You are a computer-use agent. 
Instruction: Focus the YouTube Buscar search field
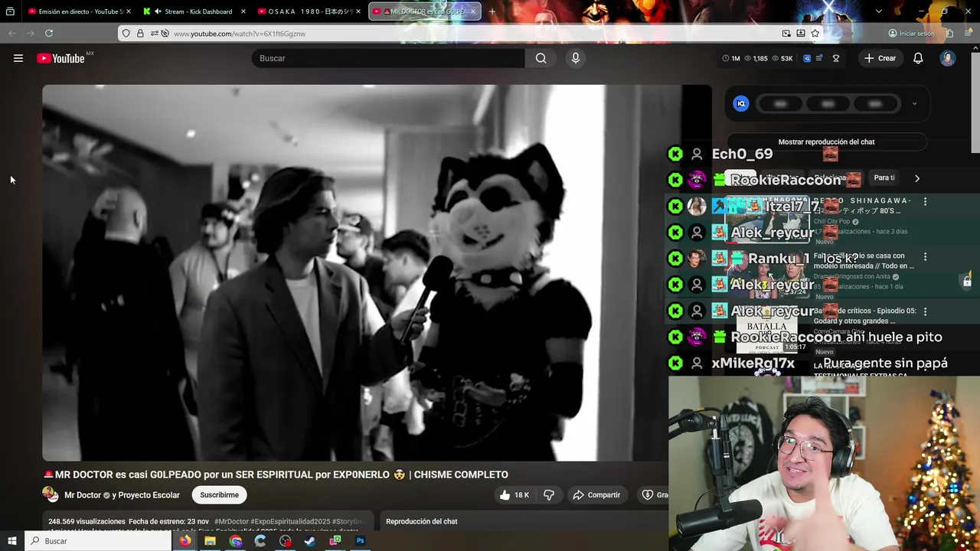(x=388, y=58)
